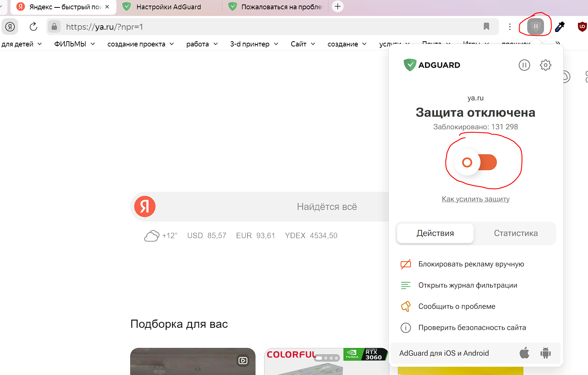588x375 pixels.
Task: Open the COLORFUL RTX 3060 card
Action: (x=326, y=361)
